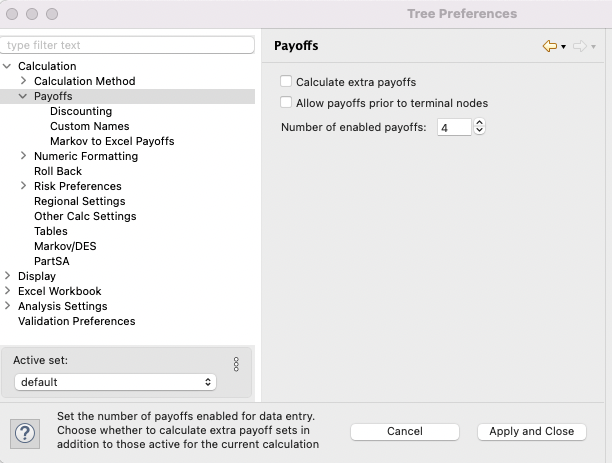Enable Calculate extra payoffs checkbox
Viewport: 612px width, 463px height.
(x=286, y=82)
